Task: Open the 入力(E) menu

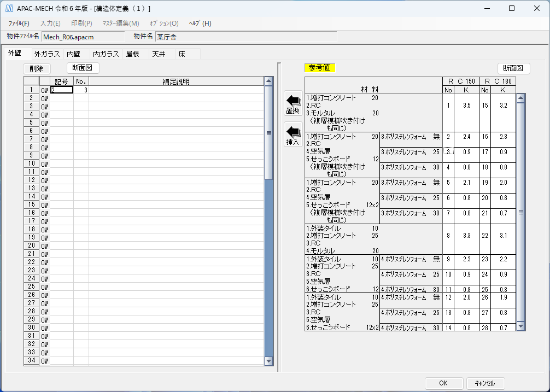Action: (50, 24)
